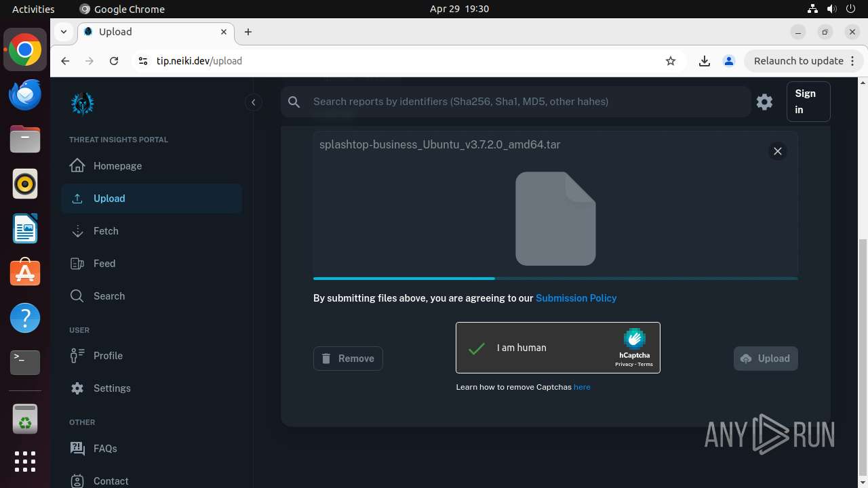Open Rhythmbox from the dock
868x488 pixels.
click(25, 184)
